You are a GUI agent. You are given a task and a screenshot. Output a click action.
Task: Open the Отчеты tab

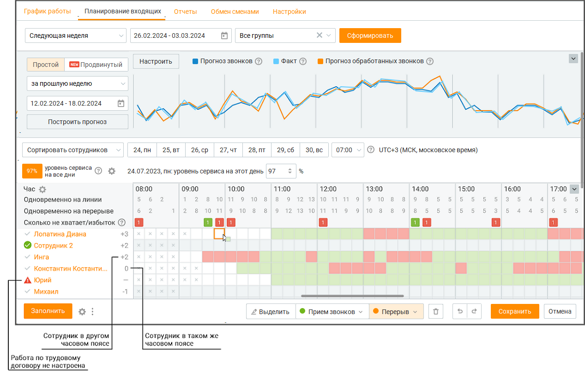click(186, 12)
